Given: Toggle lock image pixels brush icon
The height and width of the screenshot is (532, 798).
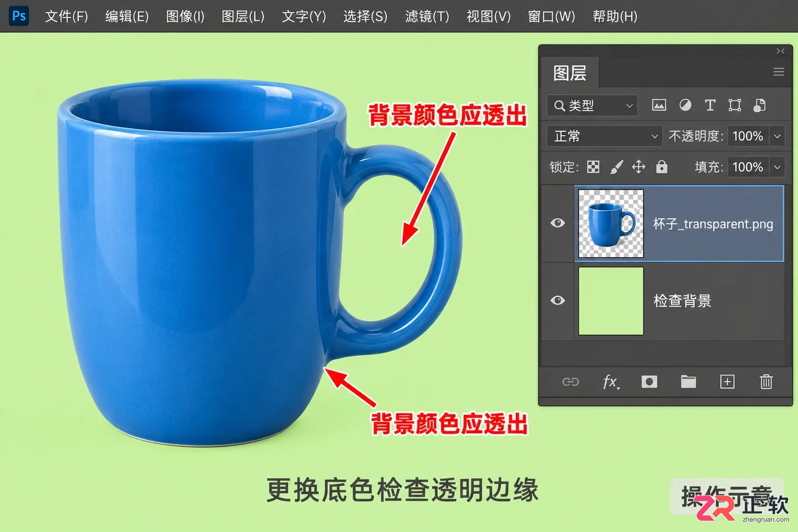Looking at the screenshot, I should pos(616,167).
